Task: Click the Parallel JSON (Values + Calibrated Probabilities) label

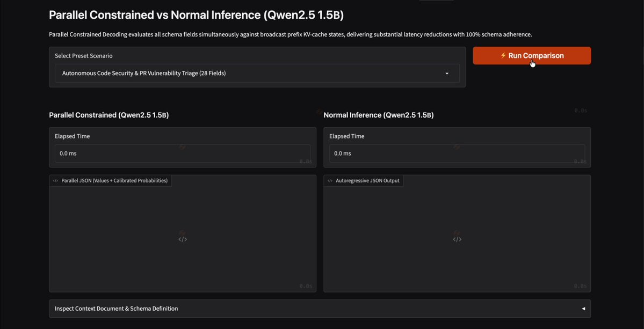Action: (x=114, y=180)
